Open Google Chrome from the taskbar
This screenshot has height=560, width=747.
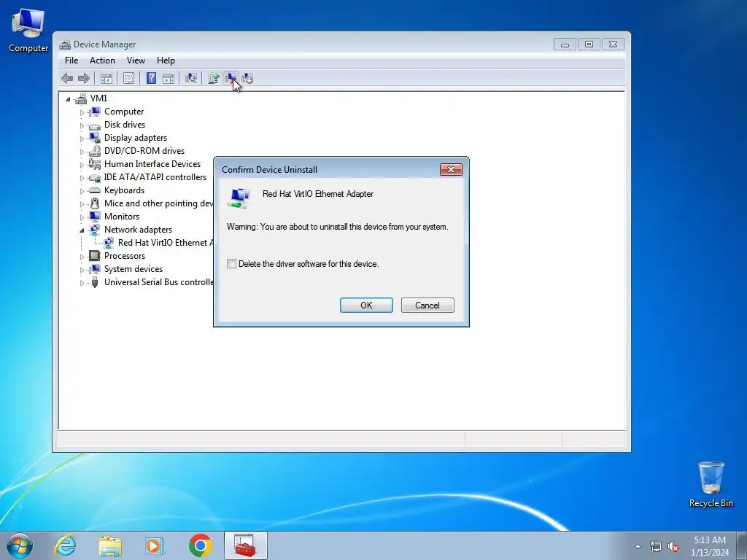[201, 545]
